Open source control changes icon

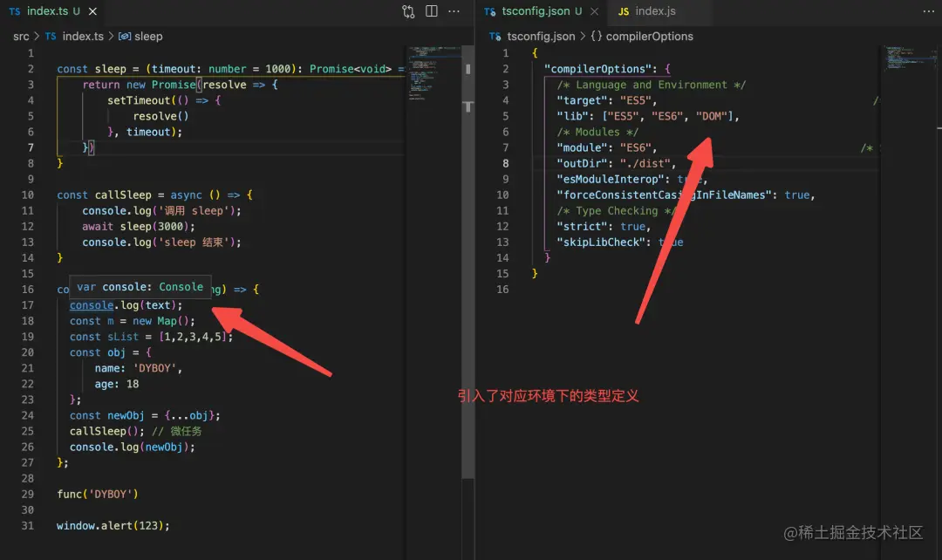pos(408,11)
